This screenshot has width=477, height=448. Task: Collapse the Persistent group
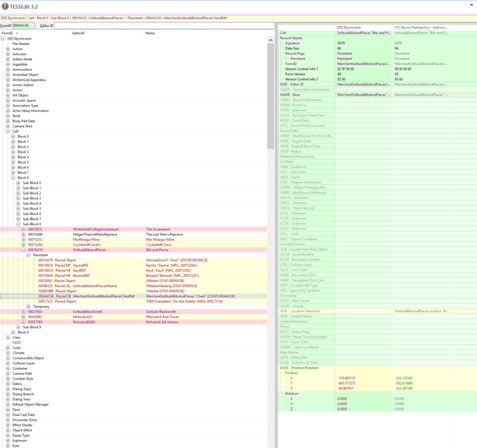(29, 255)
